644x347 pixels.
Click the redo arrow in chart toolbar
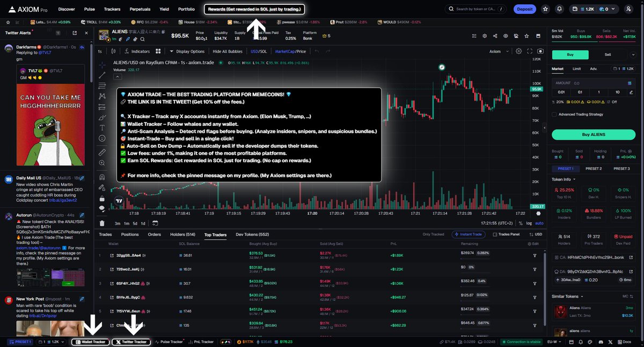point(328,52)
